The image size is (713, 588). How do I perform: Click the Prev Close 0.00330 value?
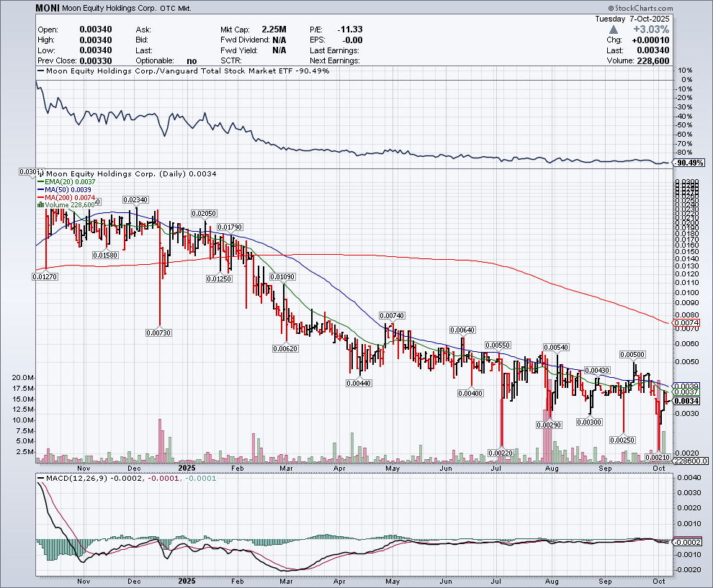tap(96, 61)
